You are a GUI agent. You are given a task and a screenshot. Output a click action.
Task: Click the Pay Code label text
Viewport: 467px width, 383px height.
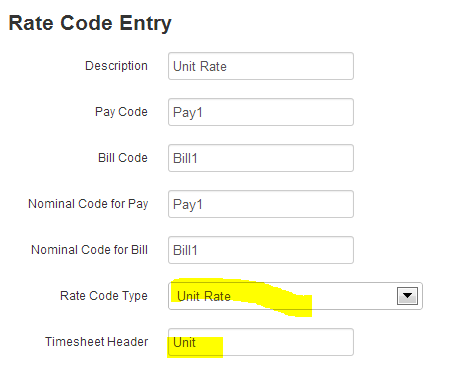[x=121, y=112]
